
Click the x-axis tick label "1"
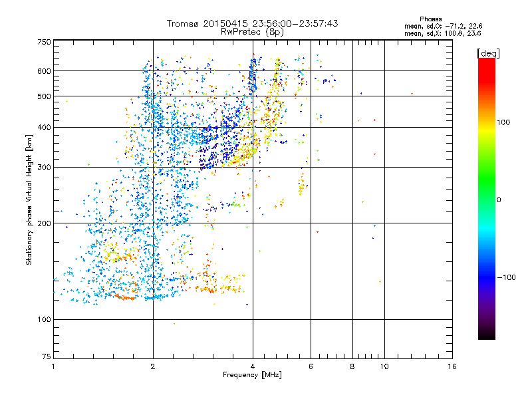[x=53, y=366]
